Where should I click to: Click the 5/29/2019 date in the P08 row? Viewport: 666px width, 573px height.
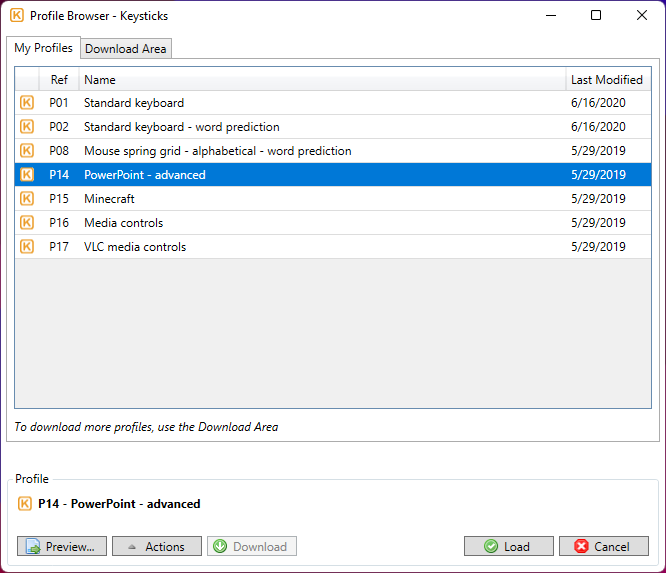point(598,151)
